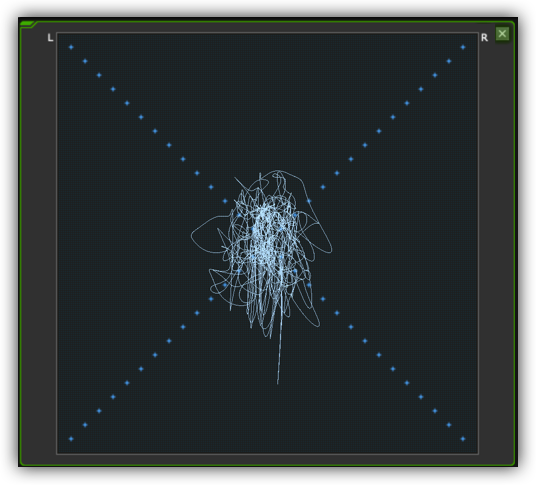This screenshot has width=536, height=486.
Task: Click the bottom-right-most blue diagonal marker dot
Action: click(x=463, y=439)
